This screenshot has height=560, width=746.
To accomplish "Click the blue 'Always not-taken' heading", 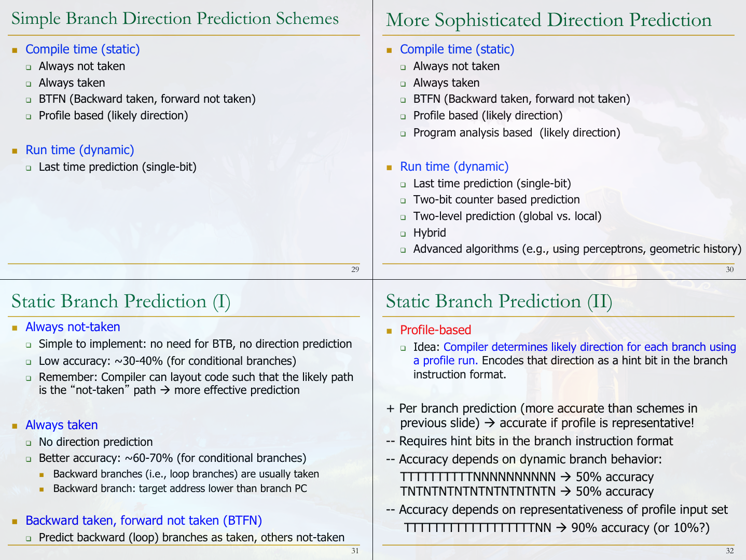I will pos(73,327).
